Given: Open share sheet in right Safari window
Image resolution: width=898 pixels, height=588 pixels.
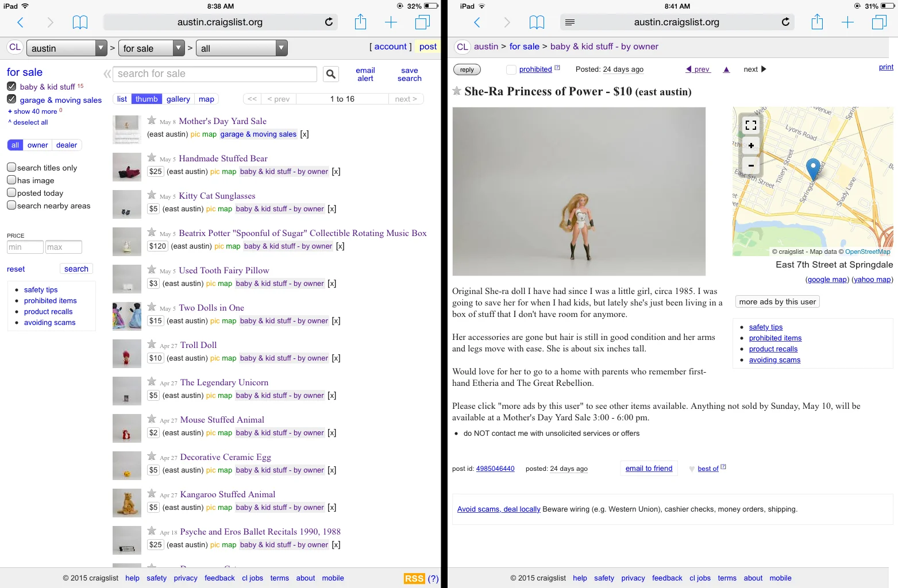Looking at the screenshot, I should [817, 22].
